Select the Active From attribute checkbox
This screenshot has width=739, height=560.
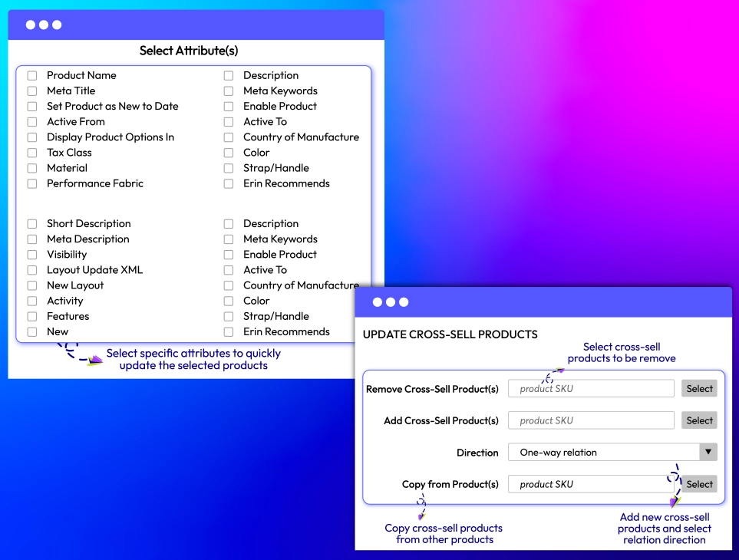[x=32, y=122]
